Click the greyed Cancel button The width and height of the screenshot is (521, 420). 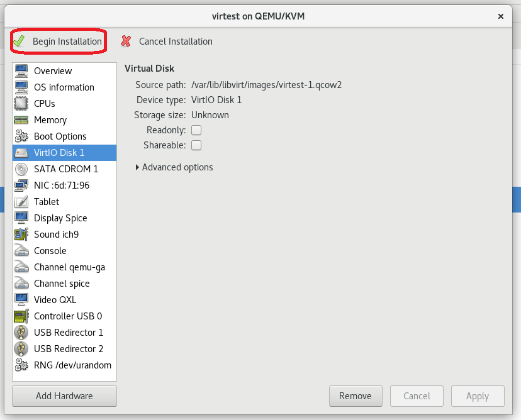[x=417, y=396]
